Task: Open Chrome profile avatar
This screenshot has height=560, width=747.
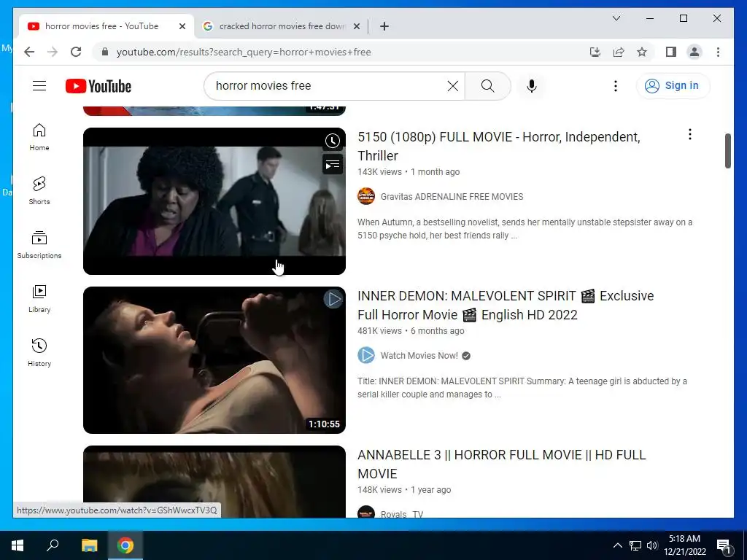Action: click(x=694, y=52)
